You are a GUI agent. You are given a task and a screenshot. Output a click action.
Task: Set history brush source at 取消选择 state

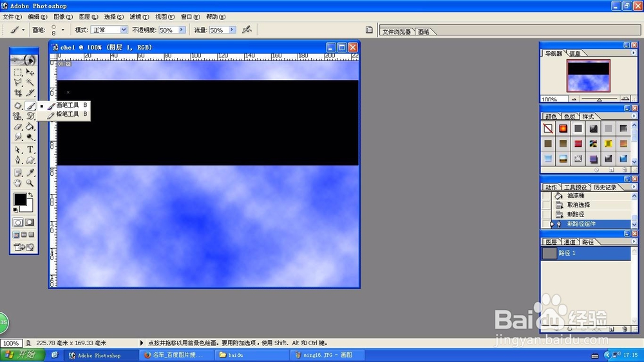pos(546,205)
